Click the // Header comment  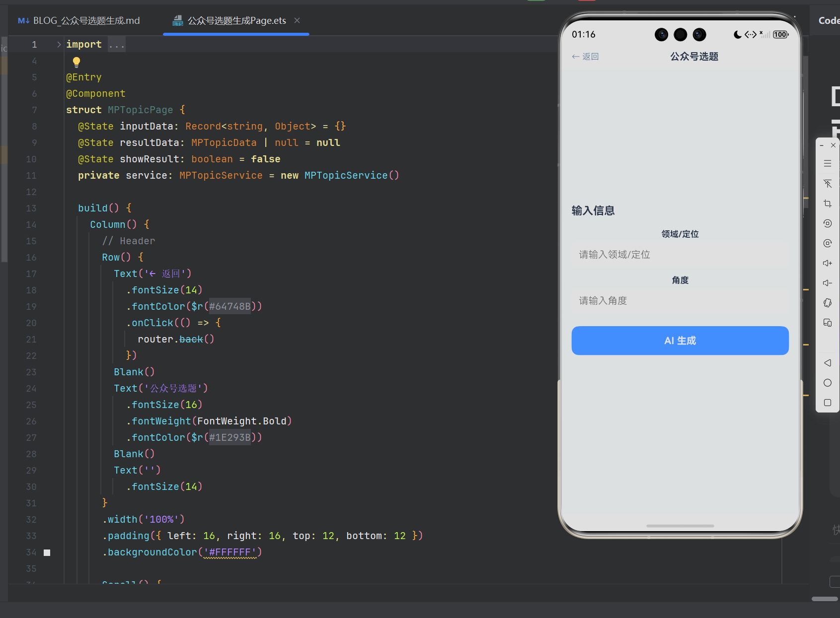(129, 241)
